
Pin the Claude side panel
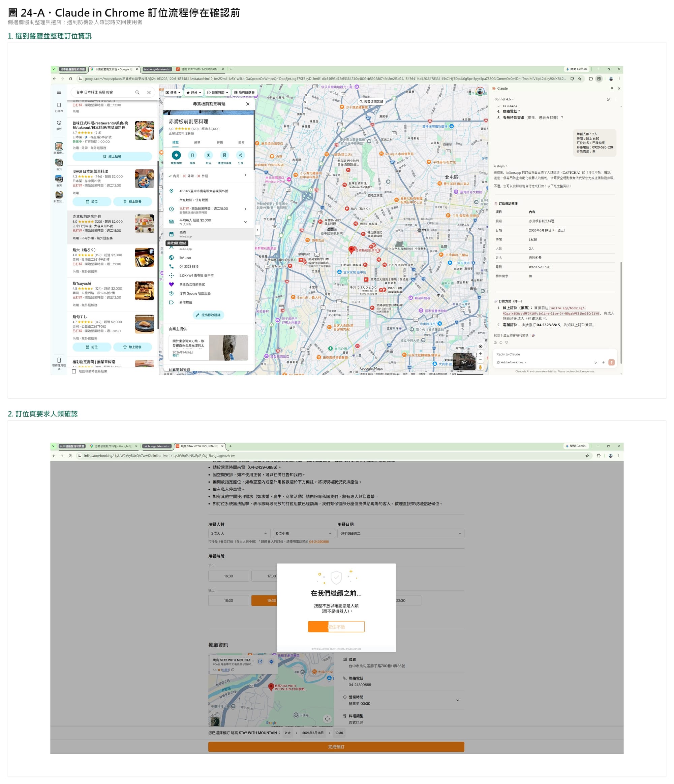[612, 89]
